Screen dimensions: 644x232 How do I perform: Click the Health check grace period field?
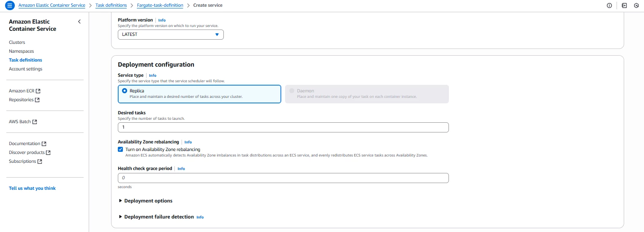[x=283, y=178]
